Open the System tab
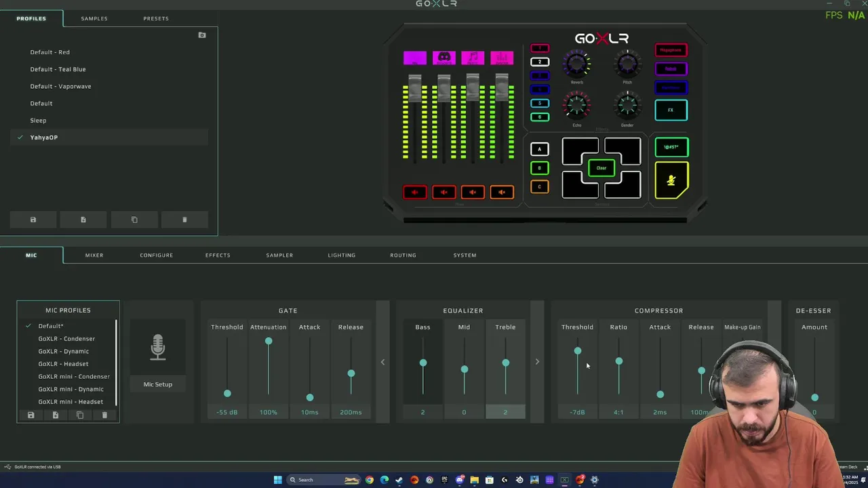Screen dimensions: 868x488 pyautogui.click(x=465, y=255)
